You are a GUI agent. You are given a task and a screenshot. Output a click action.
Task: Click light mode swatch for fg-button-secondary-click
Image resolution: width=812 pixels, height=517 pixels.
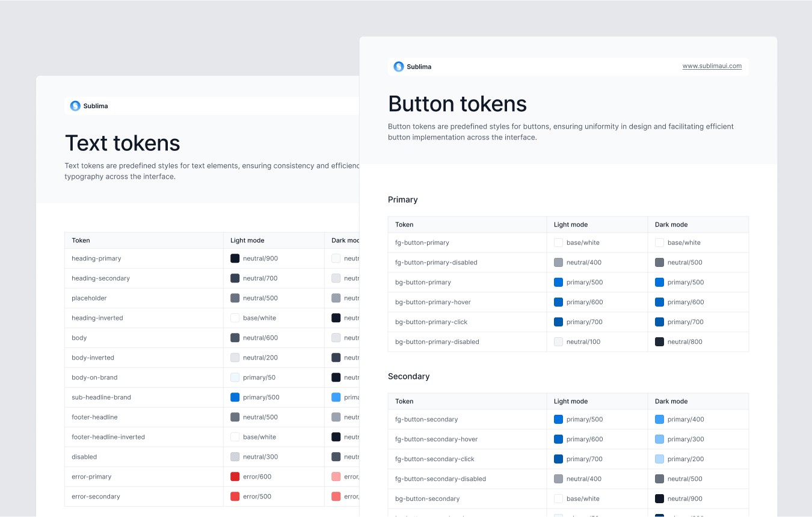(558, 459)
